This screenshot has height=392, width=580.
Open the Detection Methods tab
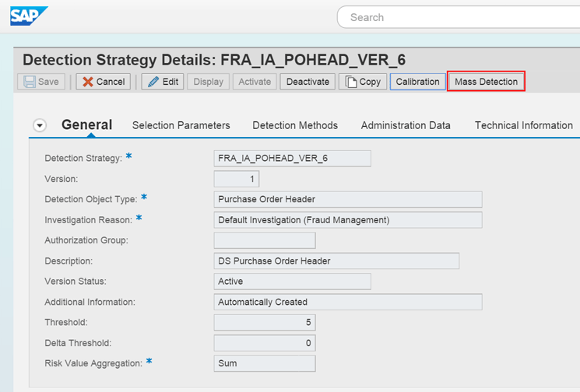pyautogui.click(x=295, y=126)
